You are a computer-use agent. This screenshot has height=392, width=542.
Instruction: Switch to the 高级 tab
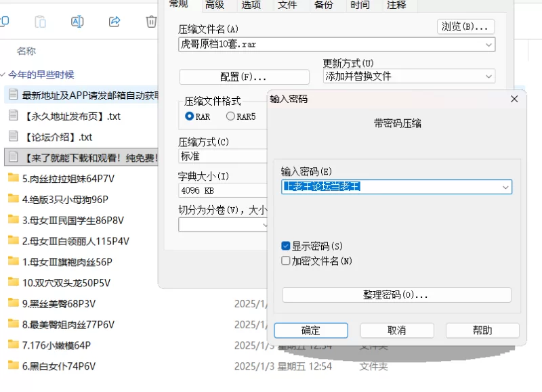click(215, 5)
